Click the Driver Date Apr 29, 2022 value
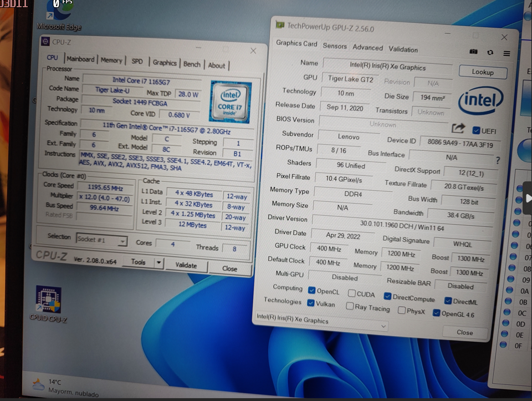Viewport: 532px width, 401px height. point(343,236)
